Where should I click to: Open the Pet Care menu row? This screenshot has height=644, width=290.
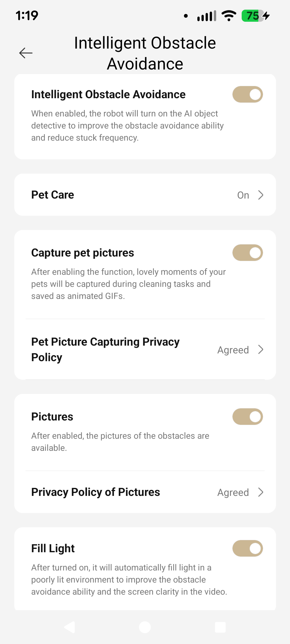point(145,195)
